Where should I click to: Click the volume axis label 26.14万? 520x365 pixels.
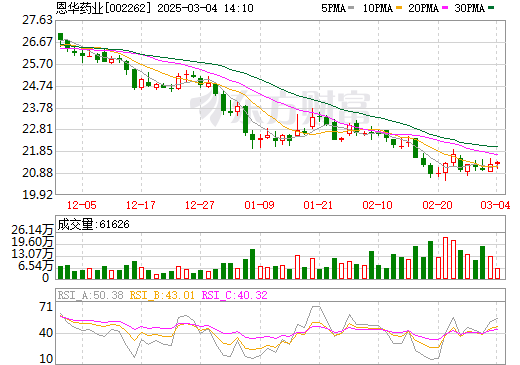(x=32, y=230)
